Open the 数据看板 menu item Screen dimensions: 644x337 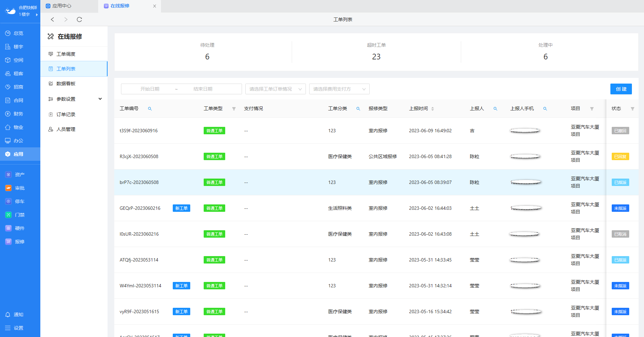(x=74, y=84)
